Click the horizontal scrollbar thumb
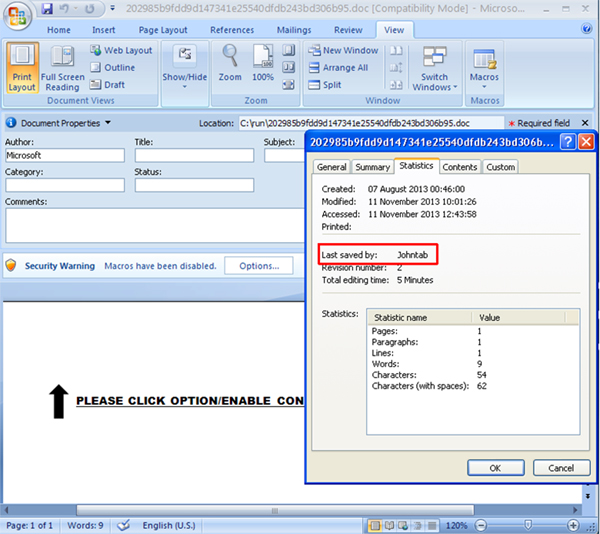The width and height of the screenshot is (600, 534). [x=275, y=510]
